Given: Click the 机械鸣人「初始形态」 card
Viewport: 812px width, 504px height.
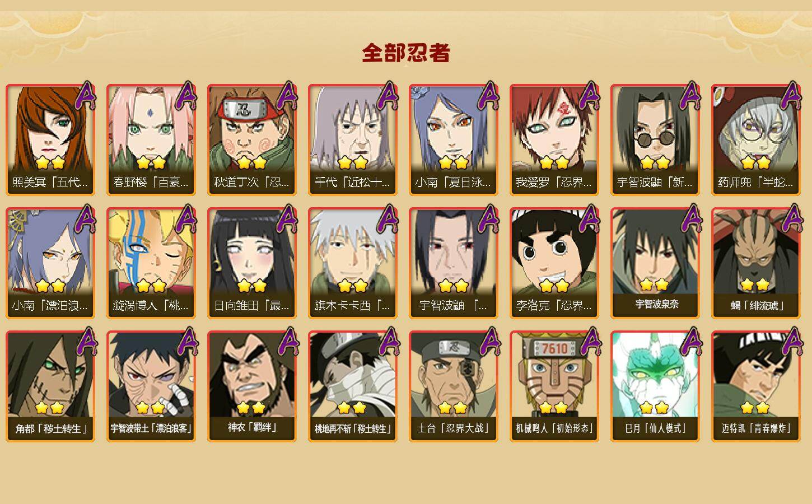Looking at the screenshot, I should 554,386.
